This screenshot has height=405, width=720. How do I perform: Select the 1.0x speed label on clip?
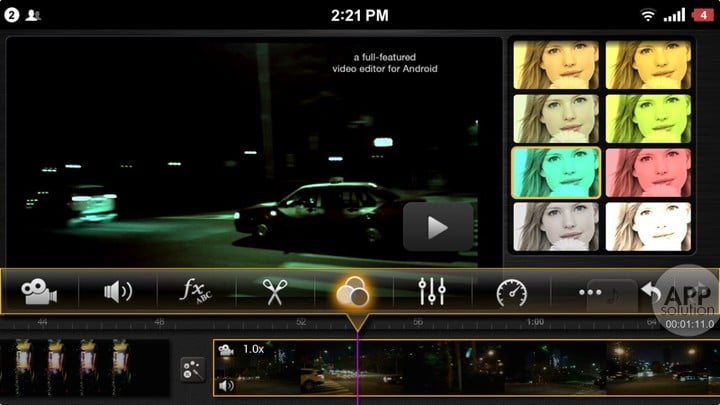click(x=253, y=349)
